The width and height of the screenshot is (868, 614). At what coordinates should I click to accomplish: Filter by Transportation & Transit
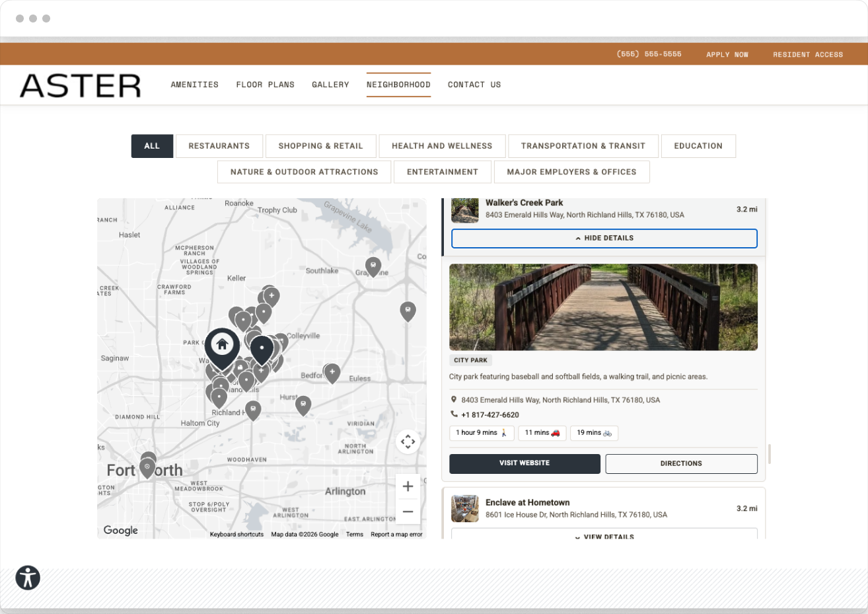[583, 146]
